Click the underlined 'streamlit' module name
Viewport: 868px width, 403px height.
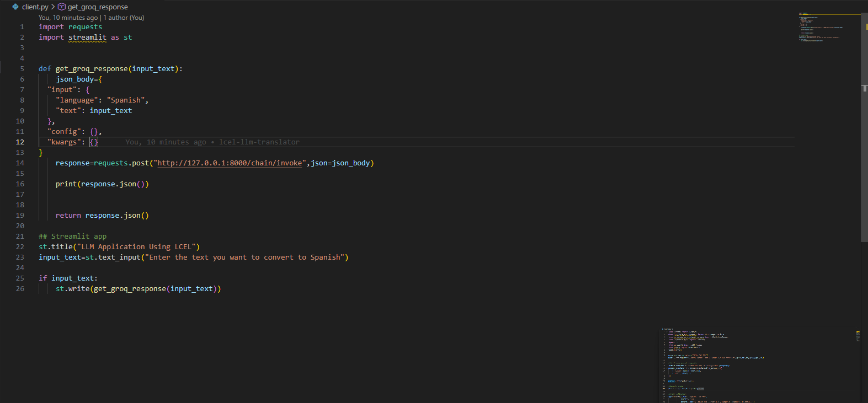(x=87, y=37)
